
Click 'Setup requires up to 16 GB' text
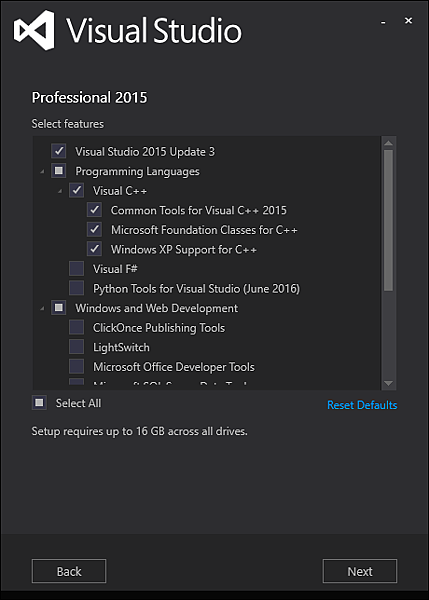(x=139, y=431)
